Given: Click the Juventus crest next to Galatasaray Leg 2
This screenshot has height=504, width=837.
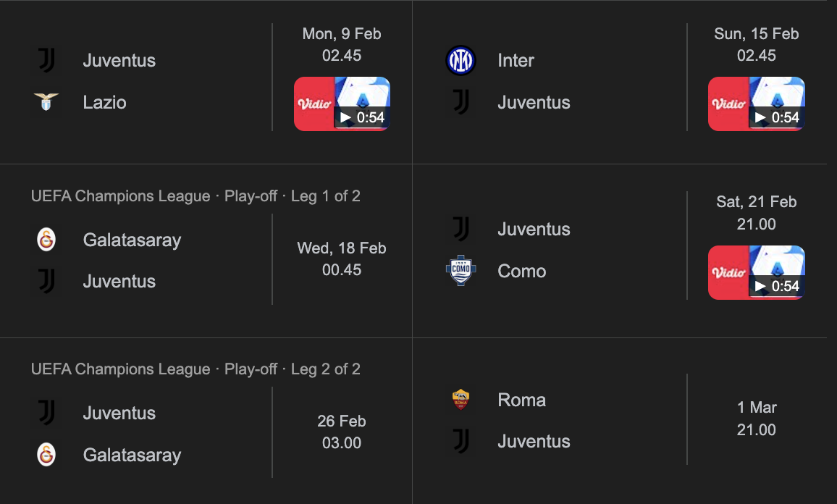Looking at the screenshot, I should coord(46,413).
